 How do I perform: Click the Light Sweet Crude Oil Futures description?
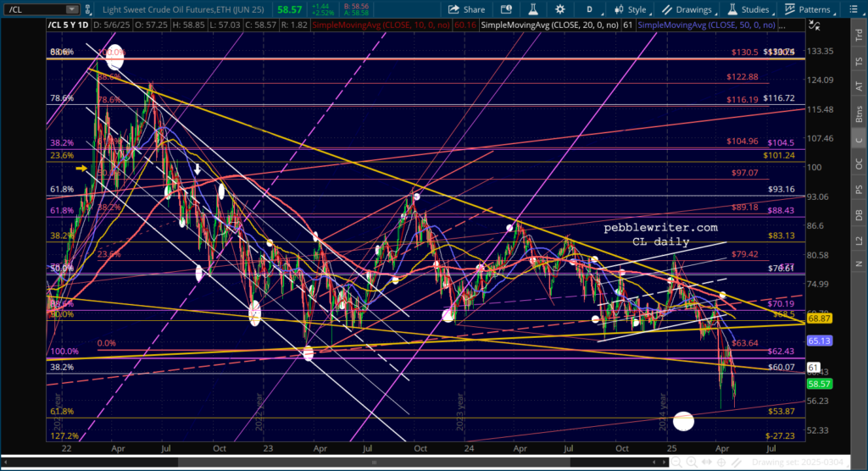tap(183, 9)
